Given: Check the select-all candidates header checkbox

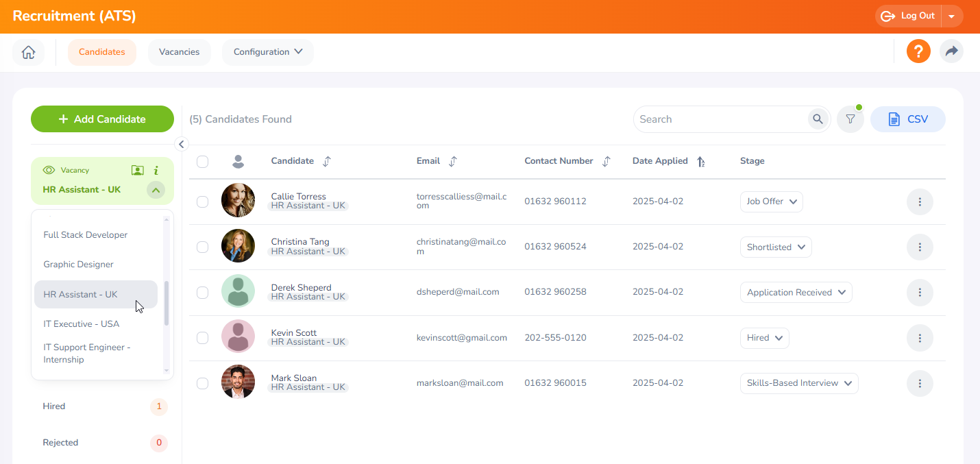Looking at the screenshot, I should tap(202, 162).
